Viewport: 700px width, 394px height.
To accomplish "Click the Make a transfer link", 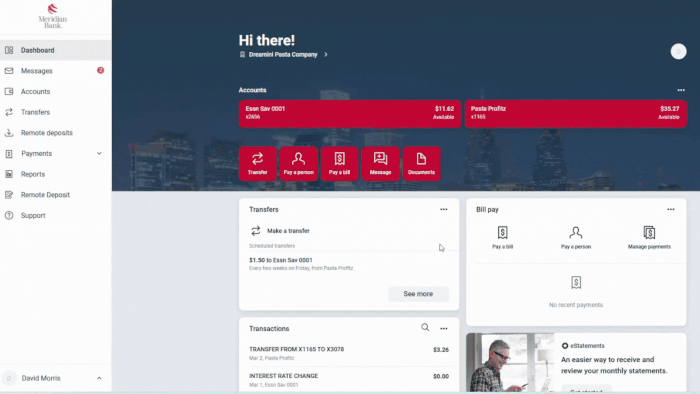I will (x=288, y=231).
